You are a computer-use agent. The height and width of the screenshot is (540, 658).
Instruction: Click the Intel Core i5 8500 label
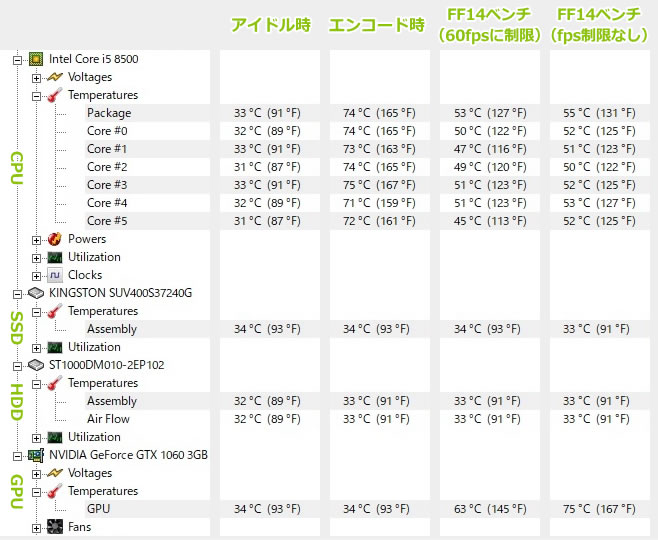pyautogui.click(x=94, y=59)
